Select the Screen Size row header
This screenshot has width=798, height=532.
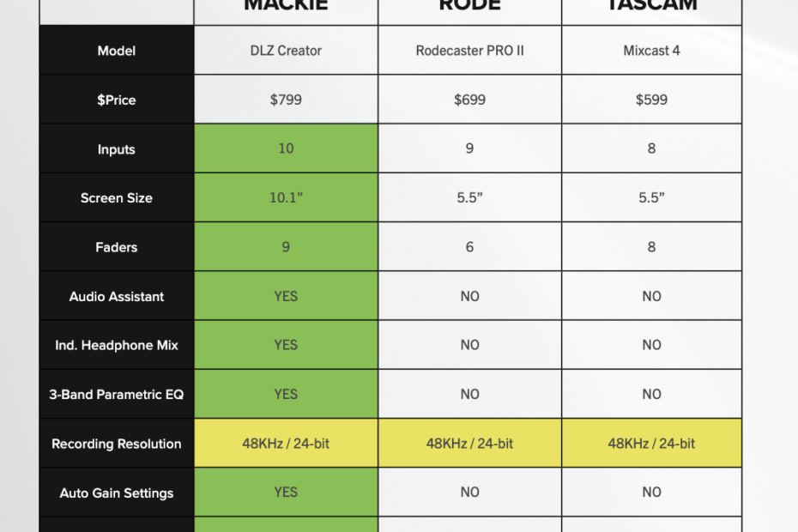pyautogui.click(x=117, y=197)
